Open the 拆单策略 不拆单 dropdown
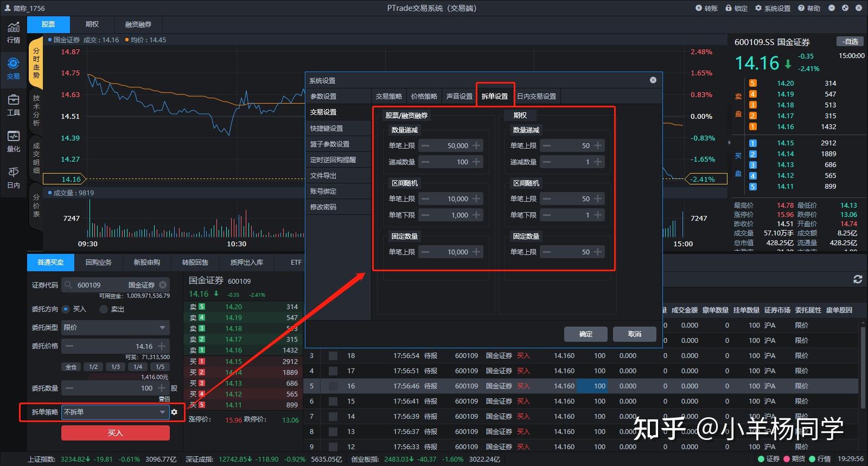The height and width of the screenshot is (466, 868). (115, 412)
